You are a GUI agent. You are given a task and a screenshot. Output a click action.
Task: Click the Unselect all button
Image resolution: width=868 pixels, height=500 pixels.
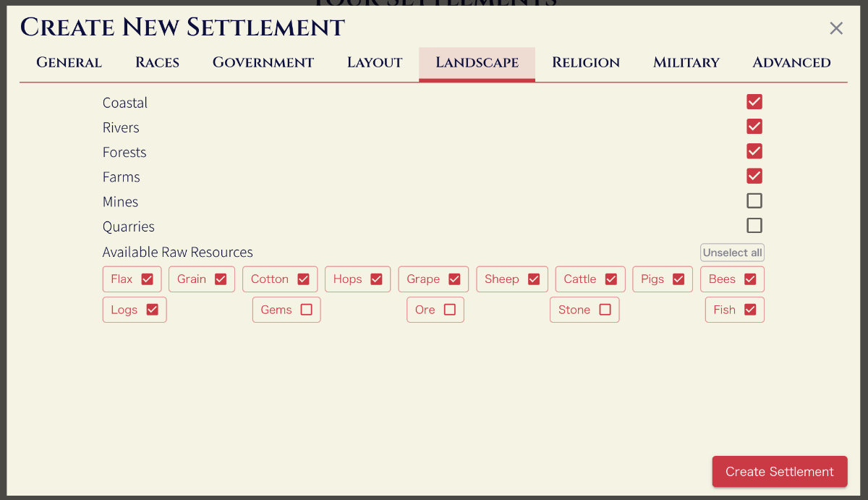point(732,253)
